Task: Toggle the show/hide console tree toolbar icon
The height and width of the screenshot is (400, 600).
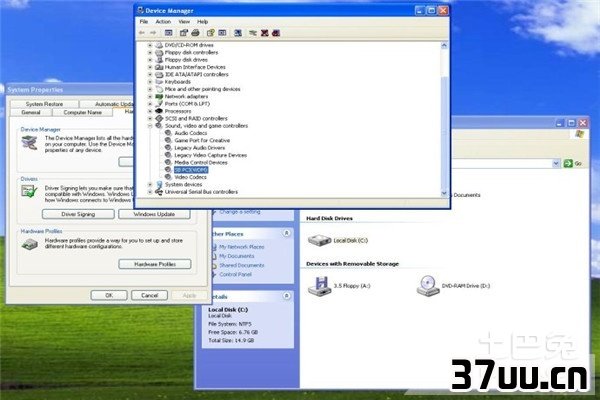Action: 168,33
